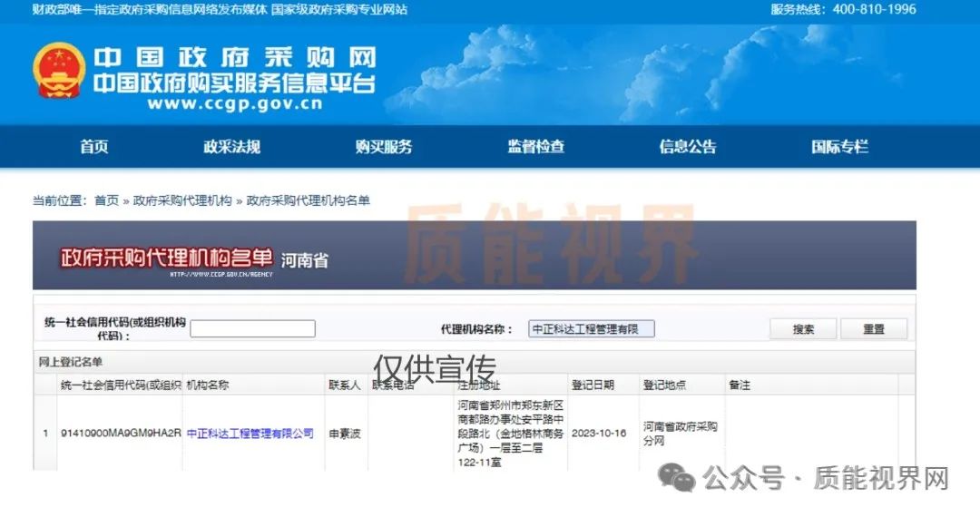This screenshot has width=980, height=517.
Task: Open the 信息公告 navigation item
Action: (x=688, y=147)
